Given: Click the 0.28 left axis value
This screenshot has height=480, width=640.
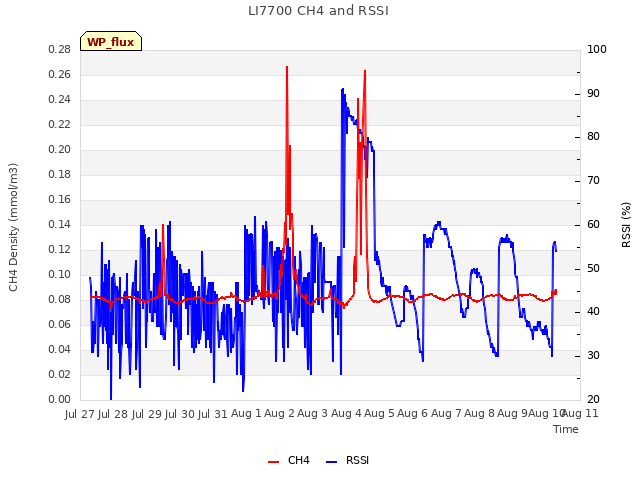Looking at the screenshot, I should click(60, 50).
